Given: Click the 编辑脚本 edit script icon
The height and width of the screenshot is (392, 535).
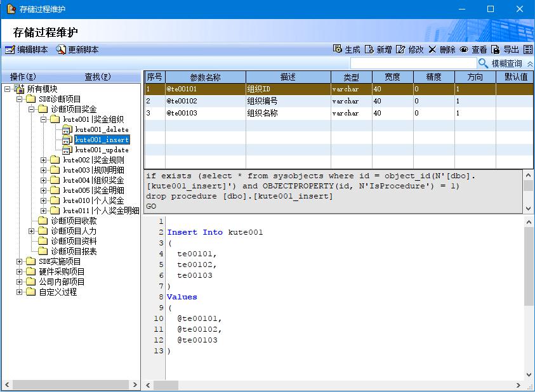Looking at the screenshot, I should tap(10, 49).
